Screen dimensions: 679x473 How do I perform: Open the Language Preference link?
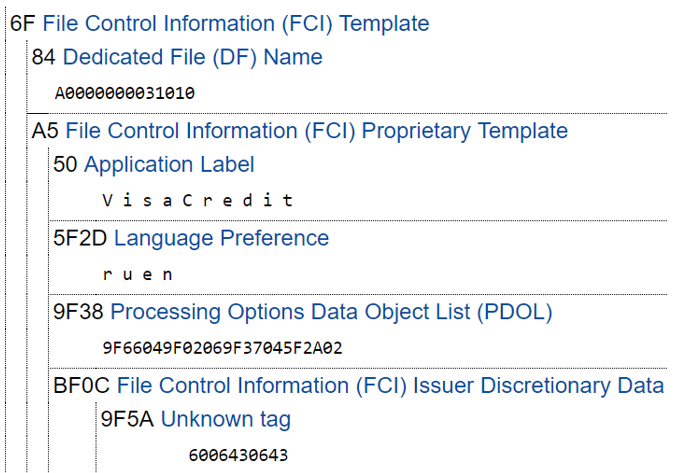(221, 238)
